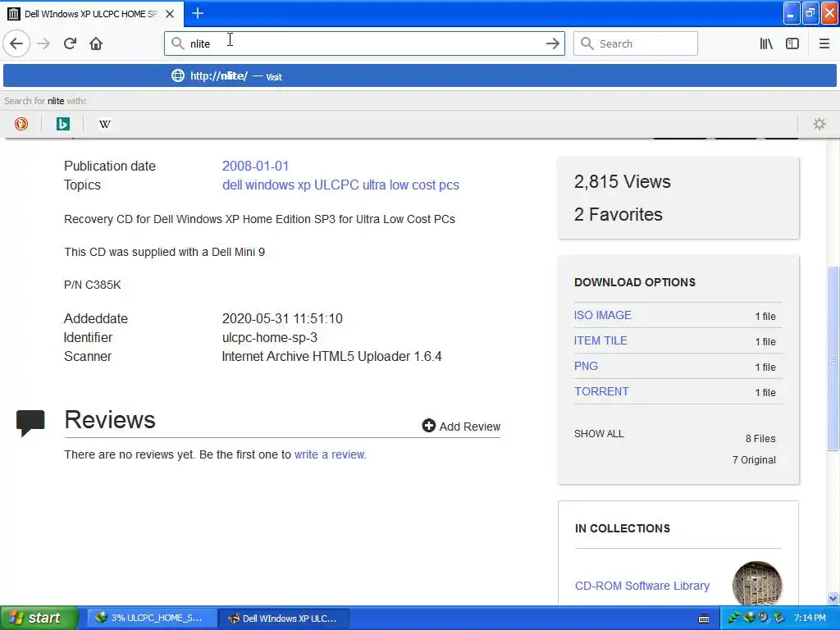Screen dimensions: 840x630
Task: Click the keyboard icon in the taskbar
Action: 704,619
